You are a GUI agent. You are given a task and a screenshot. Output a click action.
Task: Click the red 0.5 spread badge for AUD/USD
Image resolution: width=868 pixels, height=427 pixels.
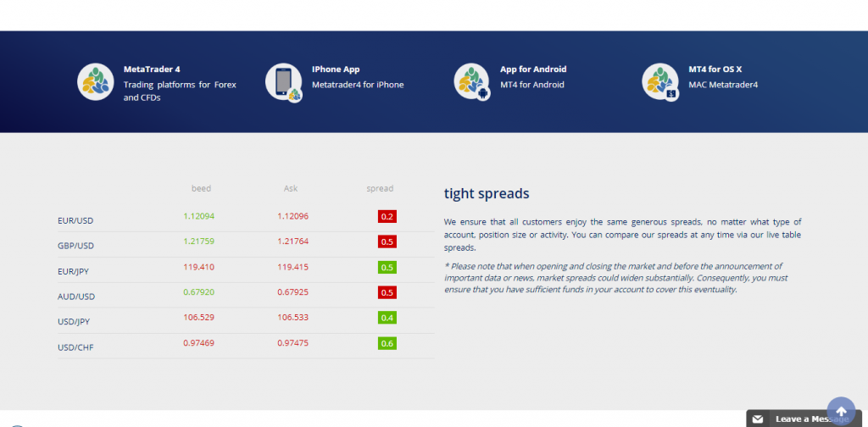point(387,292)
